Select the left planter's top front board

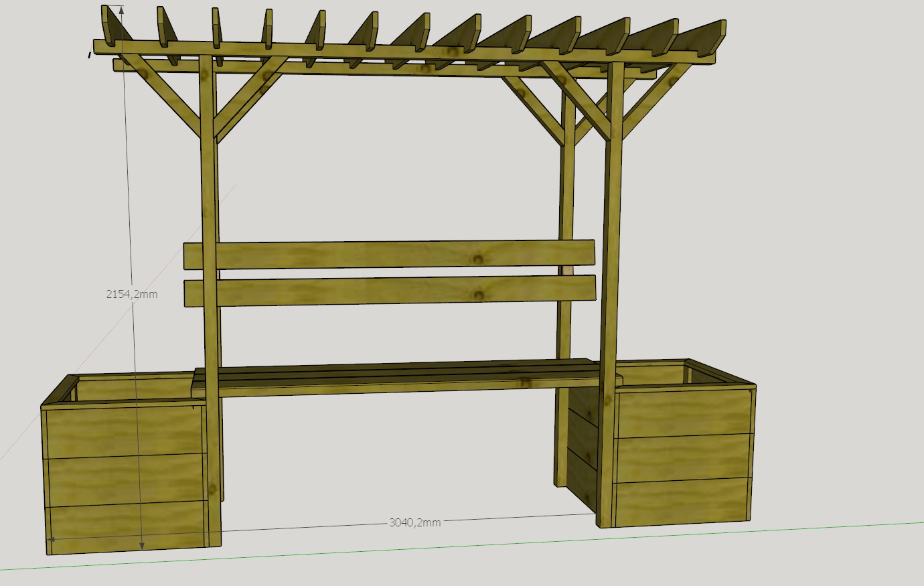(x=125, y=432)
